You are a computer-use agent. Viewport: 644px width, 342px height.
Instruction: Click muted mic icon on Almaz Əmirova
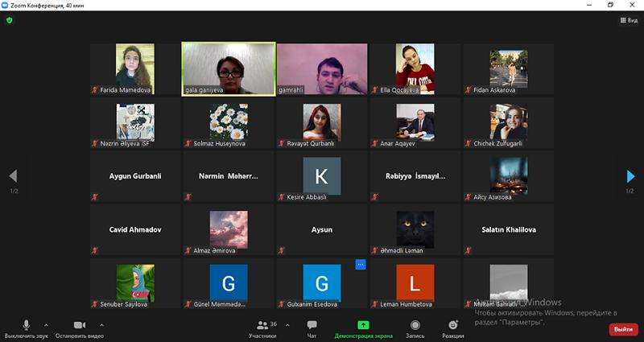[188, 250]
